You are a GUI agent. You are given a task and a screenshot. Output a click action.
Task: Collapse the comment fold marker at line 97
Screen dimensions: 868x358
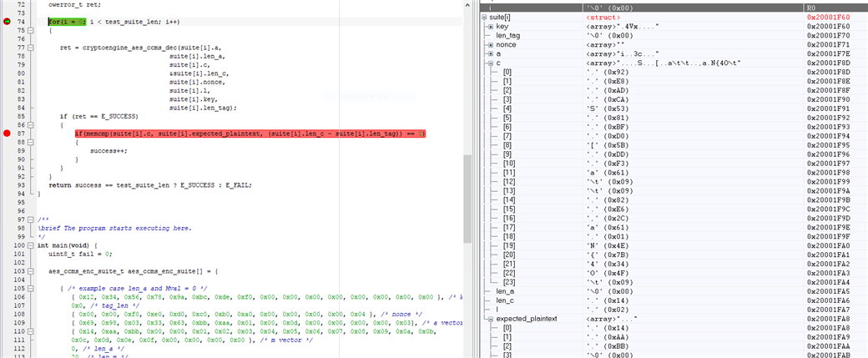31,219
